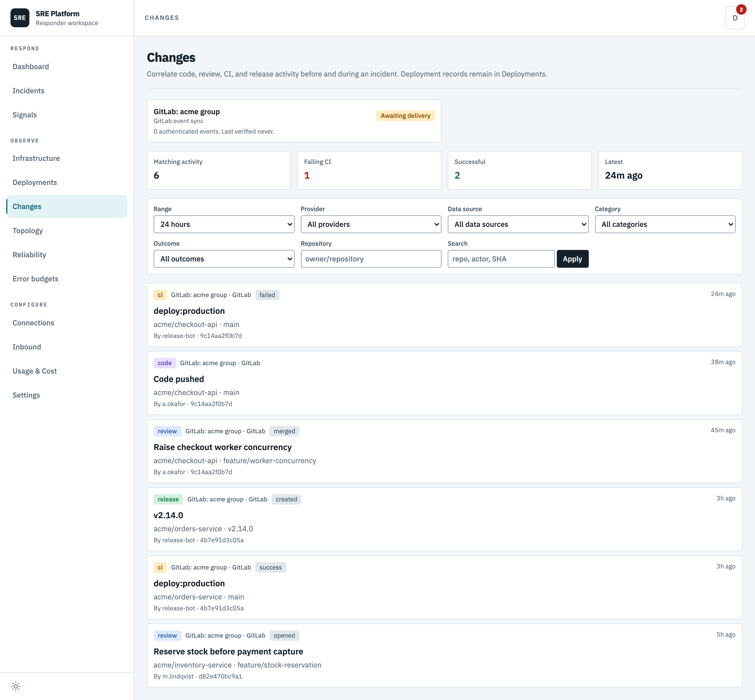This screenshot has width=755, height=700.
Task: Open Signals in the sidebar
Action: click(67, 115)
